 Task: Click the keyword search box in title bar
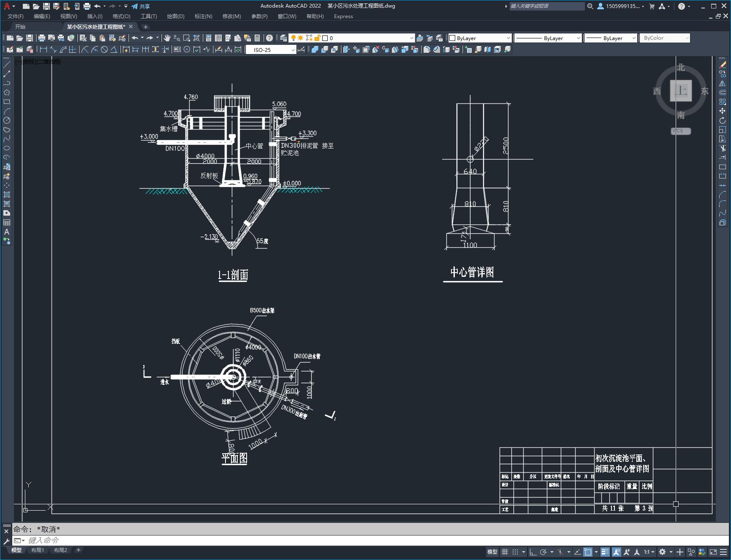pyautogui.click(x=547, y=6)
